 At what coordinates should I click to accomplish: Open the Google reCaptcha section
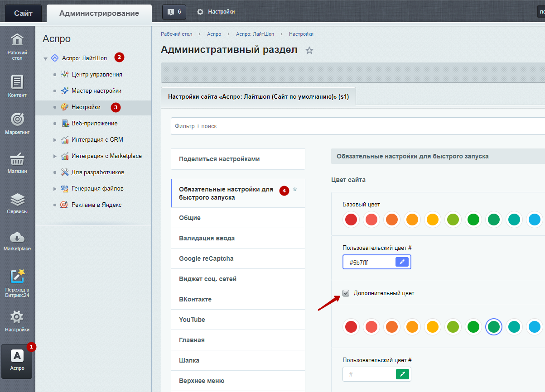pyautogui.click(x=238, y=258)
